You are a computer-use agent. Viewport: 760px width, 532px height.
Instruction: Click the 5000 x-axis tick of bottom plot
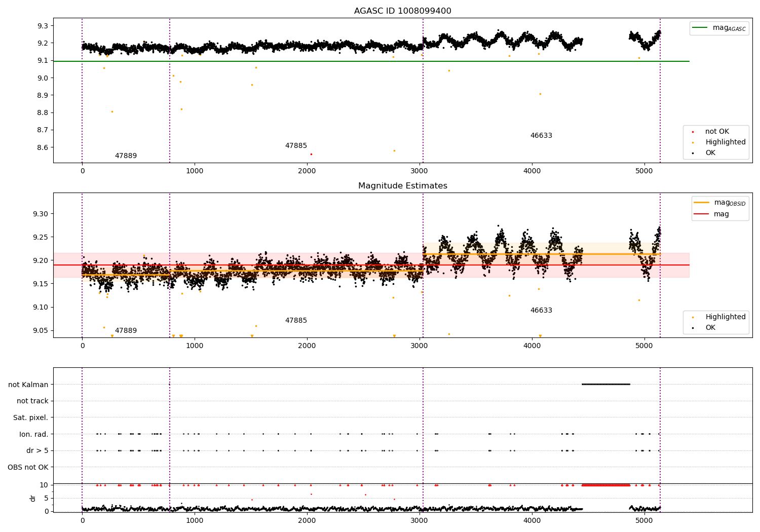pyautogui.click(x=644, y=520)
